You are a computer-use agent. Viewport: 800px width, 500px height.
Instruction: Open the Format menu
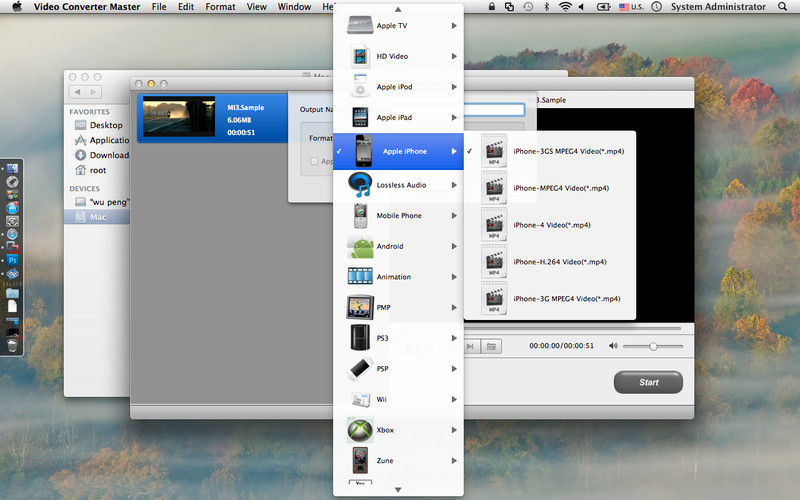pyautogui.click(x=220, y=7)
